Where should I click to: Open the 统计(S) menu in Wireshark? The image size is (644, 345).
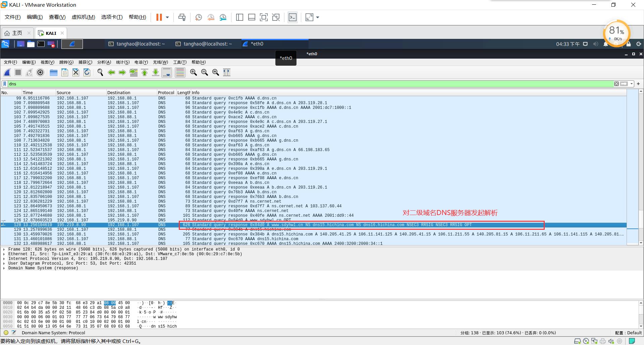[x=122, y=62]
